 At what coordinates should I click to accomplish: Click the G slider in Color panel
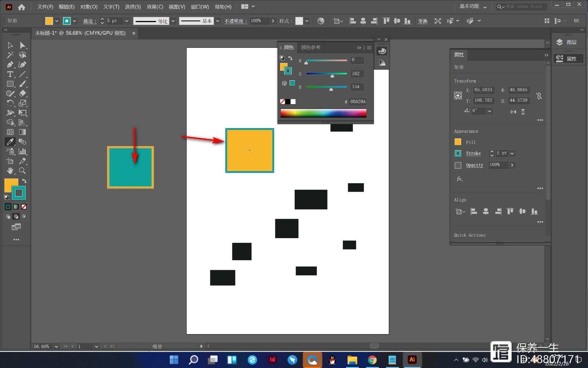326,74
